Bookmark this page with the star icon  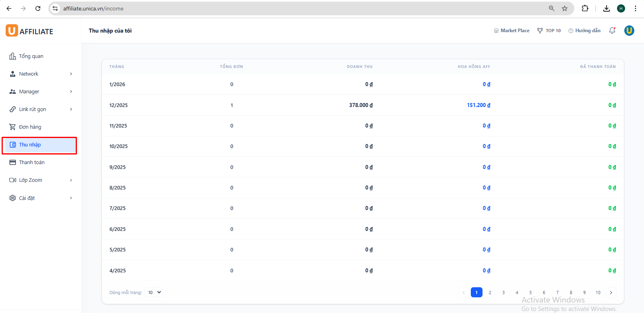(x=565, y=8)
